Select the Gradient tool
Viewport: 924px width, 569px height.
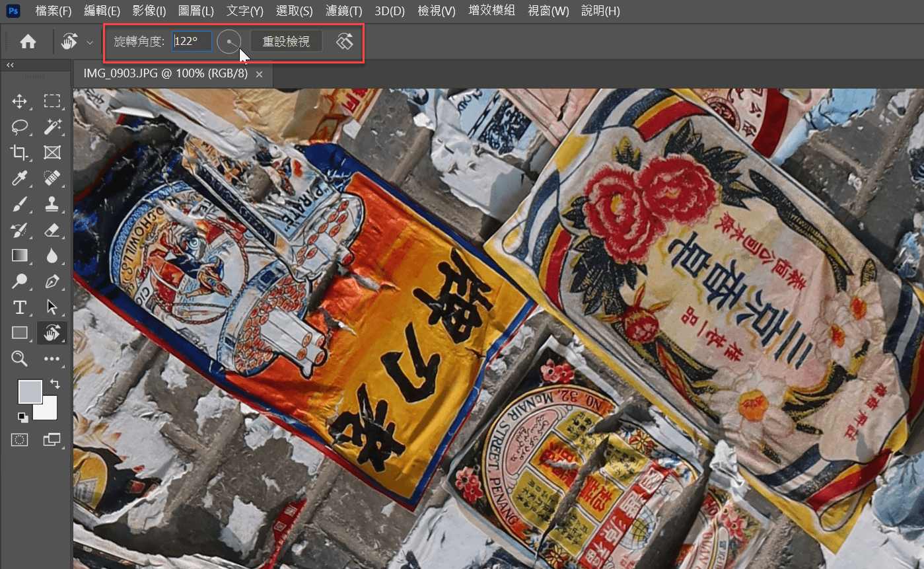(x=19, y=256)
